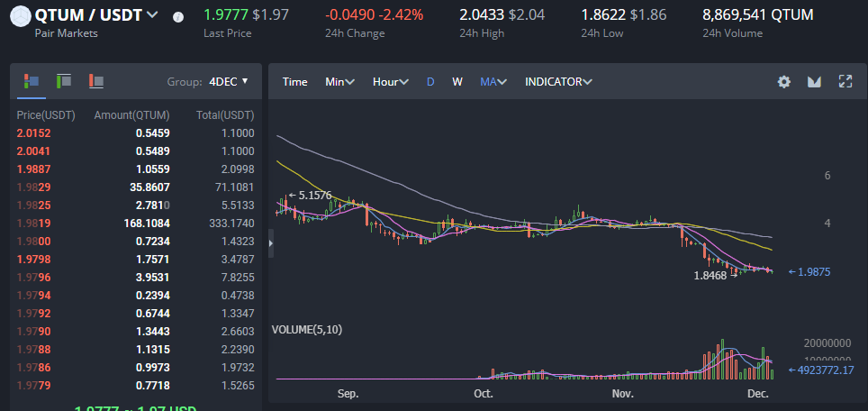Click the 2.0152 price in order book

pos(34,132)
